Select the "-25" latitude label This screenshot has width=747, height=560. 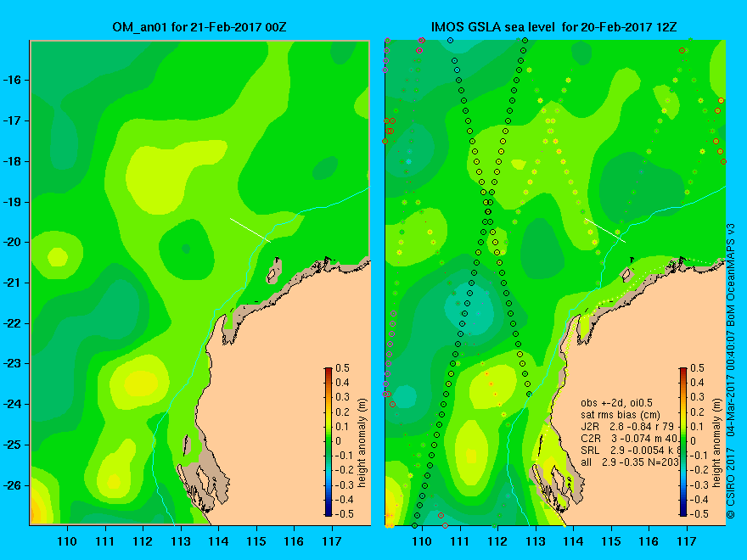point(11,445)
